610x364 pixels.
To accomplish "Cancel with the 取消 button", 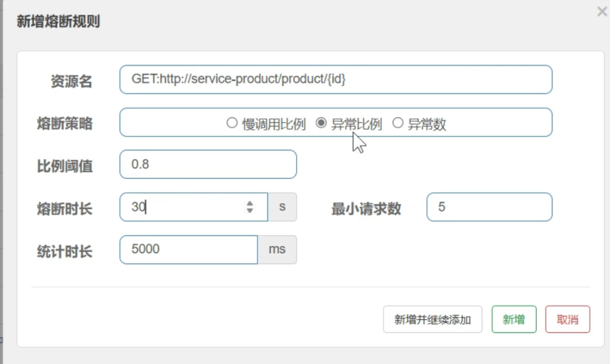I will click(567, 320).
